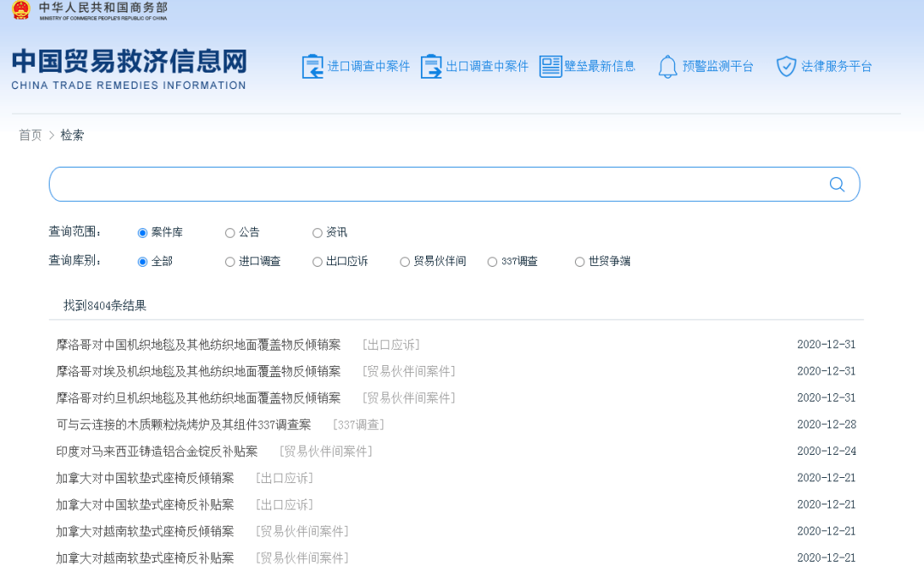Select 世贸争端 search category

(579, 261)
